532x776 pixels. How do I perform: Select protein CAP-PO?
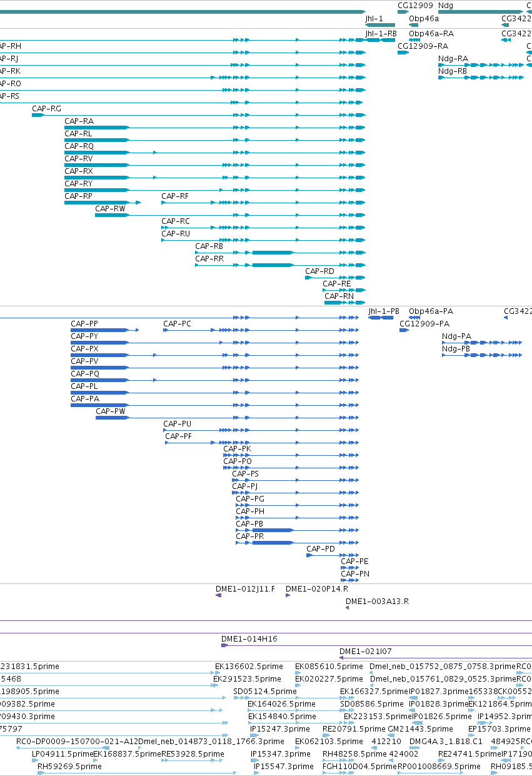[238, 461]
